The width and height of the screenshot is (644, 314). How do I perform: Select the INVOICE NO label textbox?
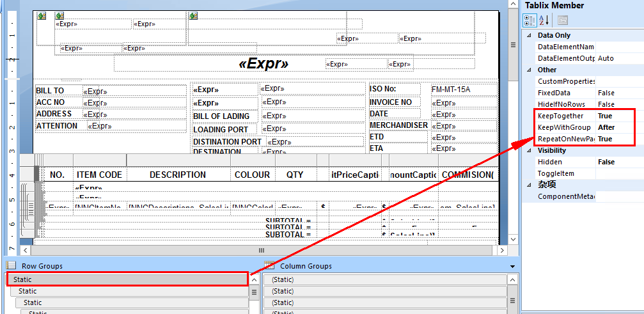(395, 102)
